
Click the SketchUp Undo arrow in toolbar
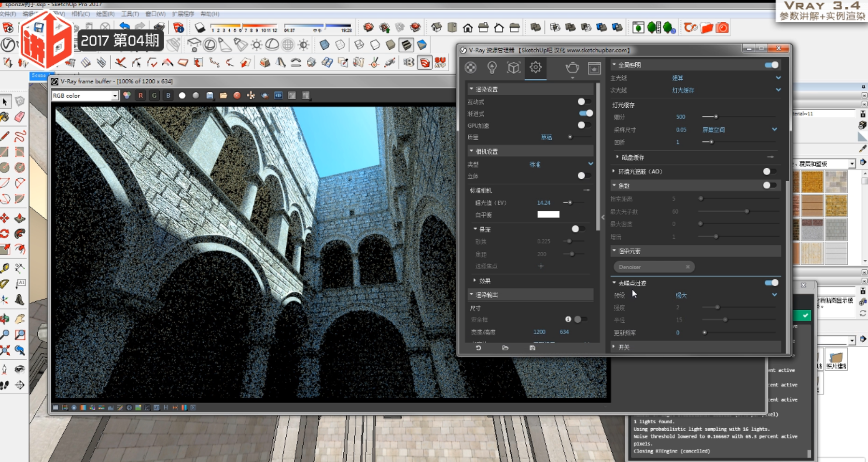point(124,27)
